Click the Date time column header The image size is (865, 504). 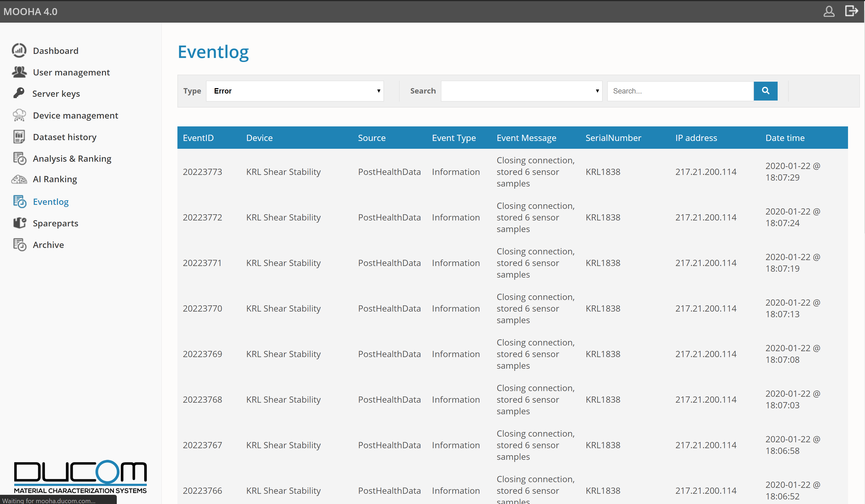click(785, 138)
